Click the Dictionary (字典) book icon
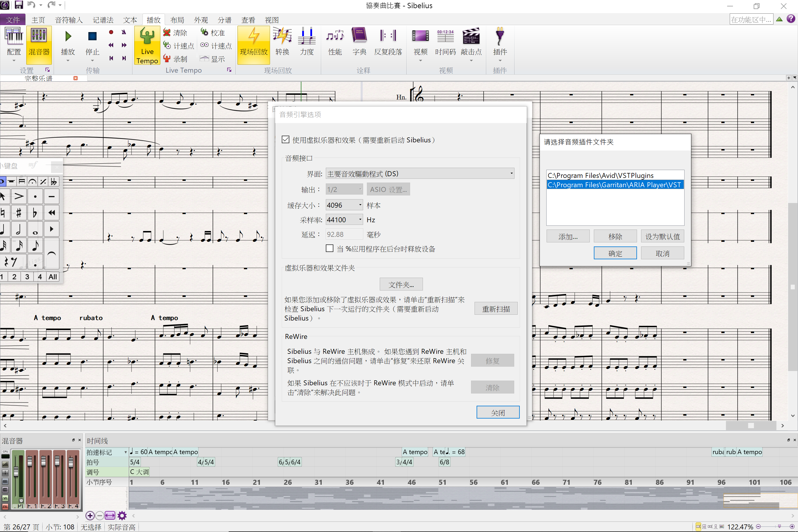The height and width of the screenshot is (532, 798). click(359, 36)
